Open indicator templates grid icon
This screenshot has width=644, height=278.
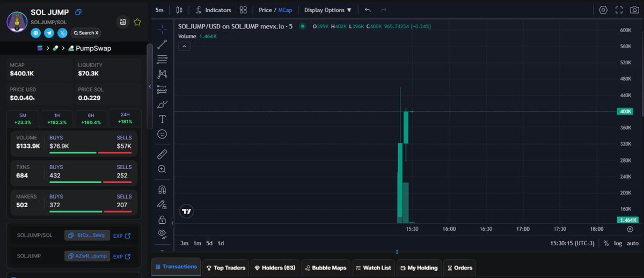click(x=243, y=10)
